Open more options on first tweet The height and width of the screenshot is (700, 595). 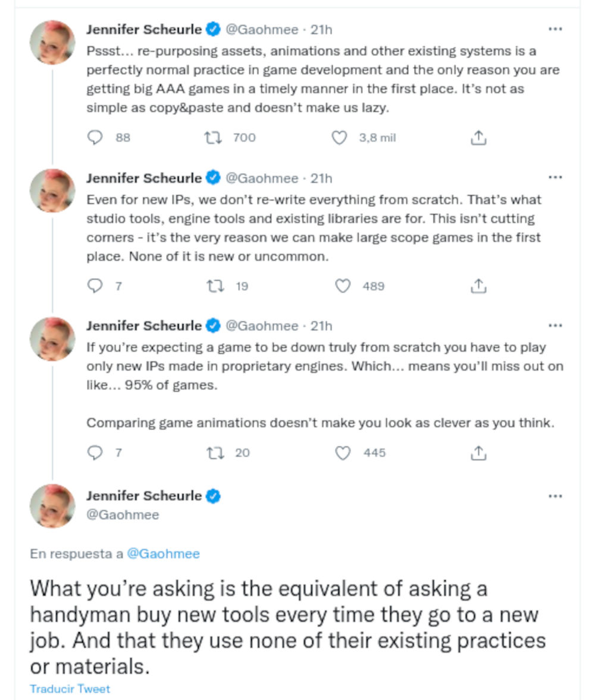pyautogui.click(x=555, y=29)
